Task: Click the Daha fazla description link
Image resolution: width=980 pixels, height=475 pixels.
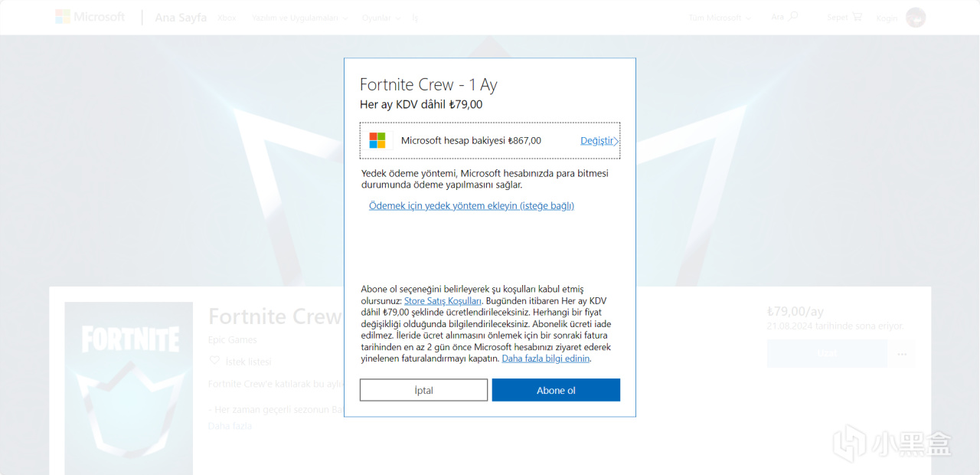Action: (x=230, y=426)
